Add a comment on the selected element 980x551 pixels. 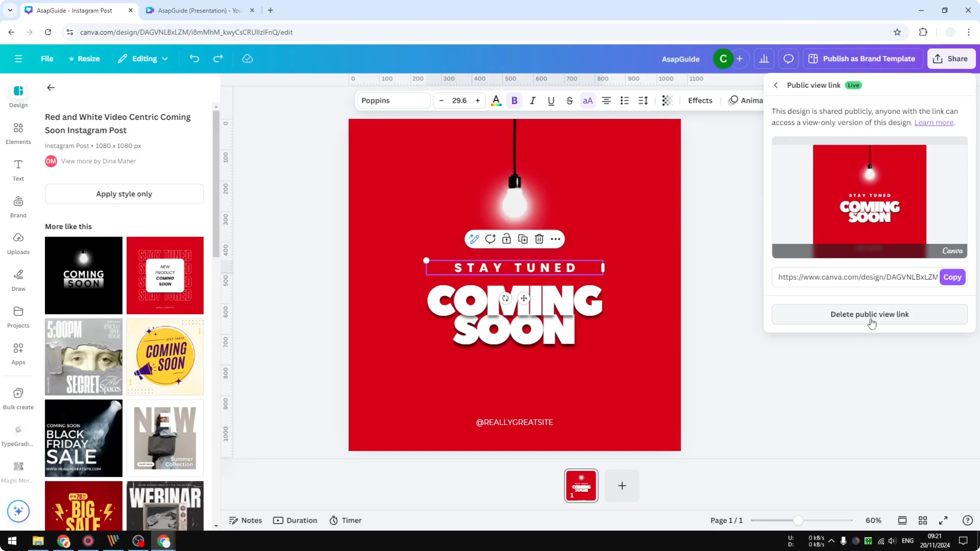tap(490, 239)
